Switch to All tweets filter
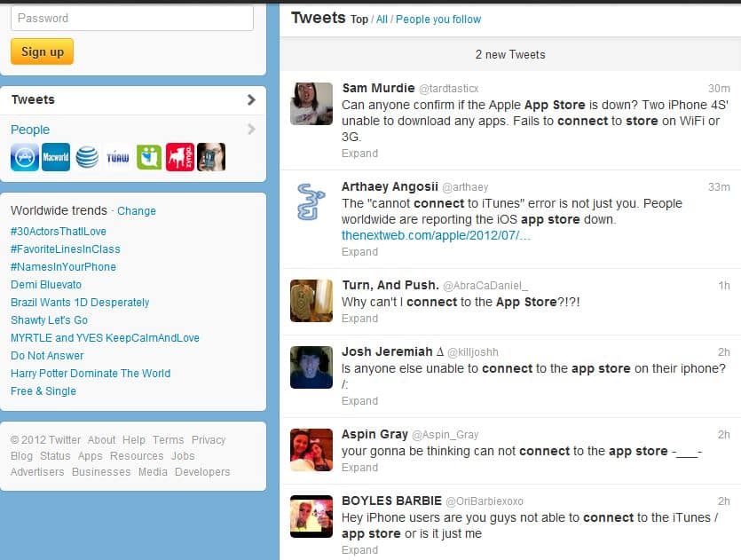This screenshot has height=560, width=741. click(x=382, y=20)
